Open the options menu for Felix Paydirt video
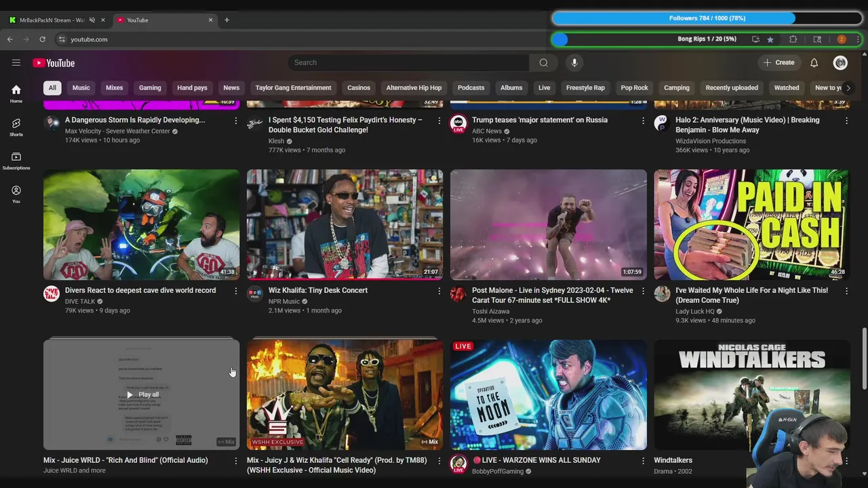The image size is (868, 488). click(x=439, y=121)
